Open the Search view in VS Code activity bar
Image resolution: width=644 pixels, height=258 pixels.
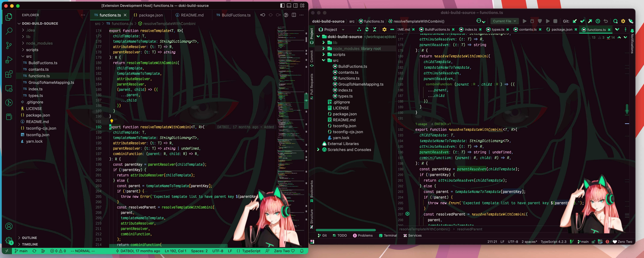9,31
